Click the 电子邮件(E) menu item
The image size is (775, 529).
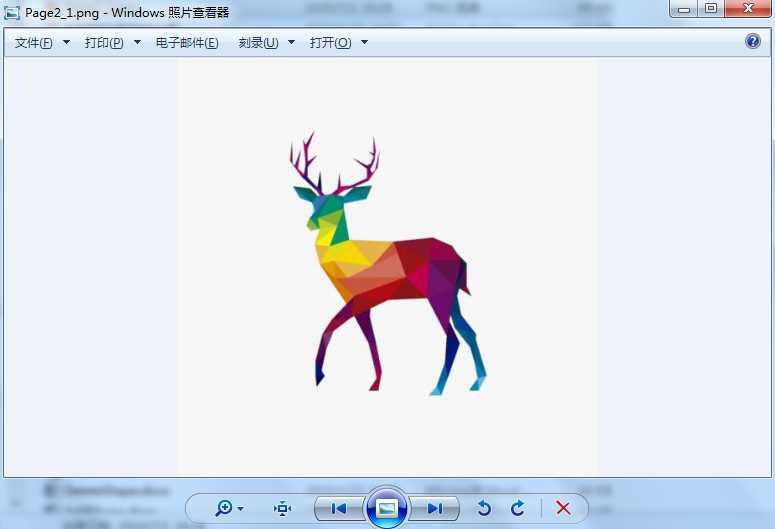tap(187, 43)
